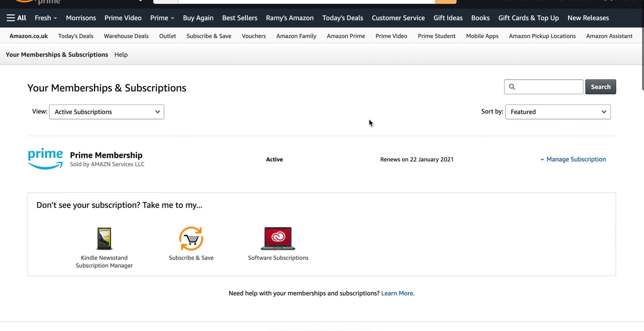Open Prime Student link

pos(437,36)
